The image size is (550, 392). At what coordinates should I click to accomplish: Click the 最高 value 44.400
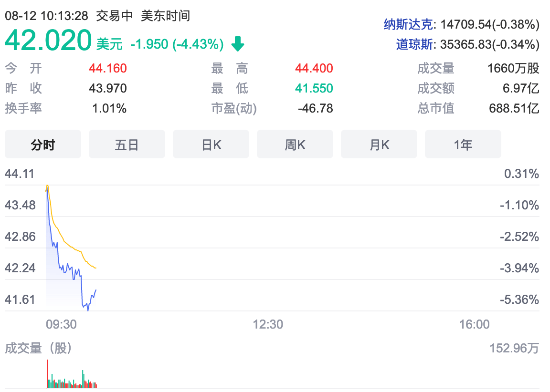(x=314, y=69)
